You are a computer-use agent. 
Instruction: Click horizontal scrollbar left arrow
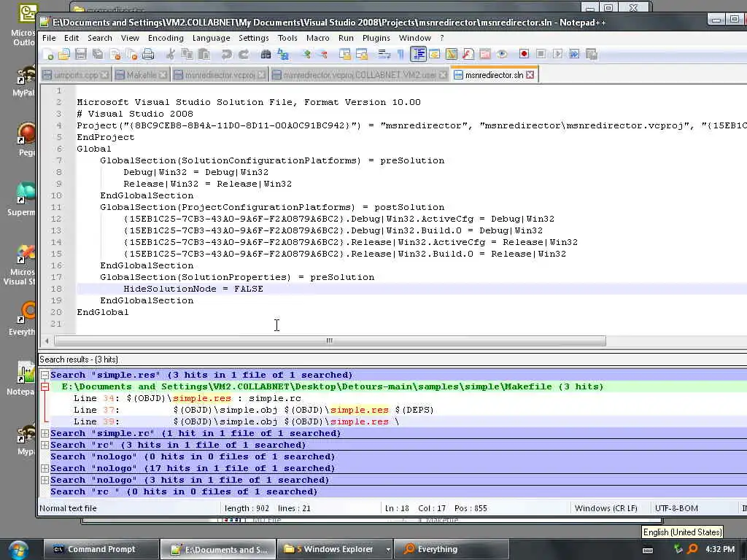[x=47, y=341]
